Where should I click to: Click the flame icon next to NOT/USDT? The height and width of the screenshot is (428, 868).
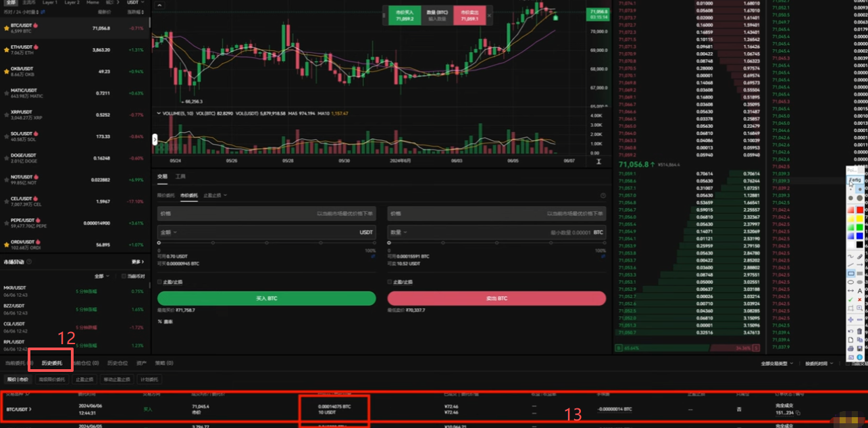(36, 177)
